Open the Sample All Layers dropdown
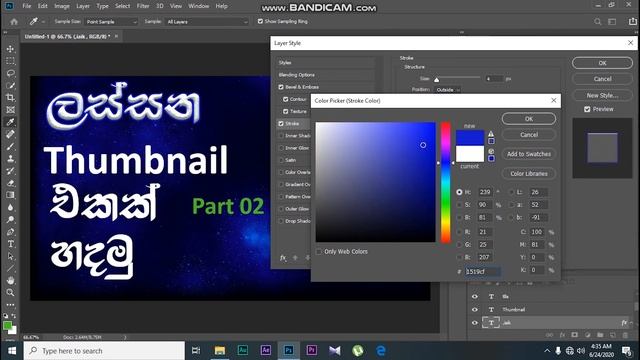The height and width of the screenshot is (360, 640). (207, 22)
